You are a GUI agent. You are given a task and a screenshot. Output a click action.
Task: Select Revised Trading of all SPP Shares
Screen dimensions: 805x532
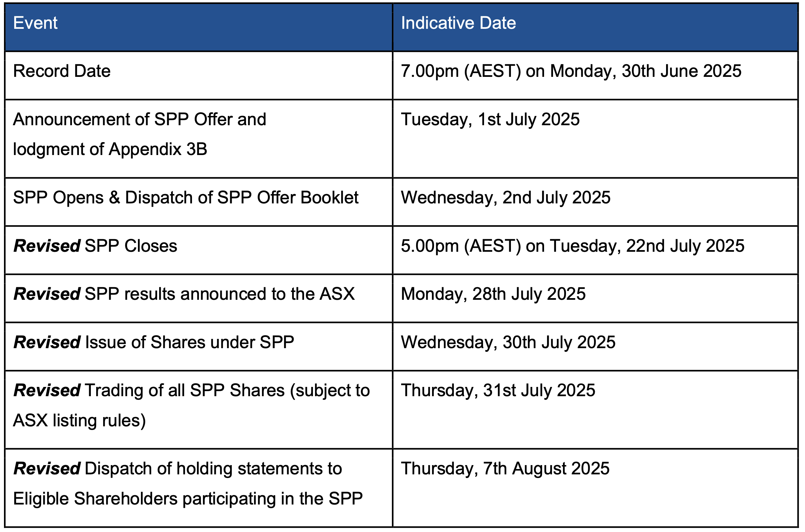[199, 410]
